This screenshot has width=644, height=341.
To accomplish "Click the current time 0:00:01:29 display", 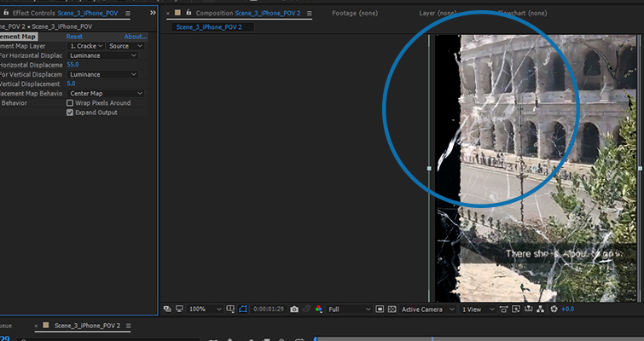I will point(268,309).
